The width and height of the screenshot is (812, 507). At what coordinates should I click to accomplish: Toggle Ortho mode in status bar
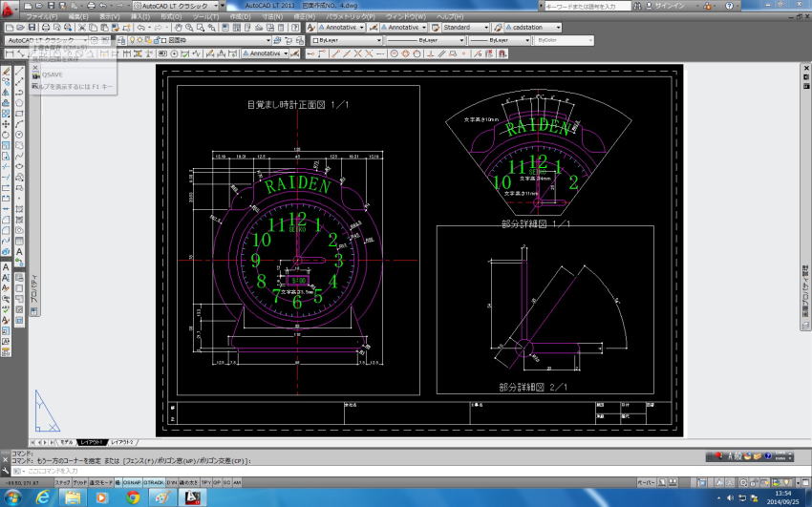(100, 483)
